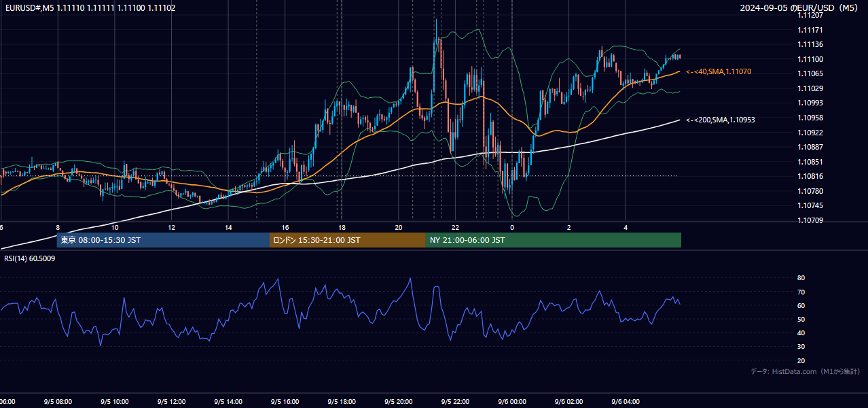This screenshot has height=408, width=868.
Task: Click hour tick 2 under price chart
Action: click(569, 227)
